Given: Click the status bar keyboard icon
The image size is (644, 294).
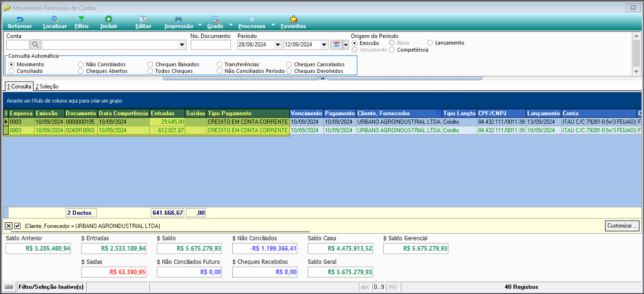Looking at the screenshot, I should [x=9, y=287].
